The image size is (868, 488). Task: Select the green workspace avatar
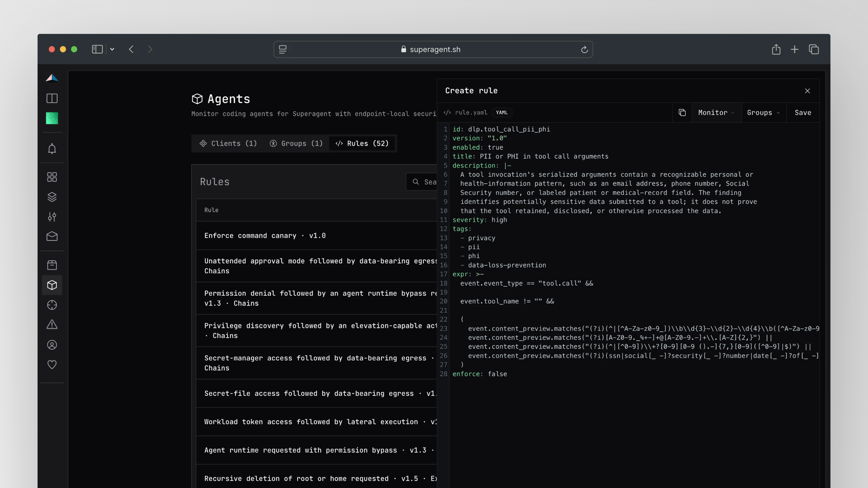(52, 118)
